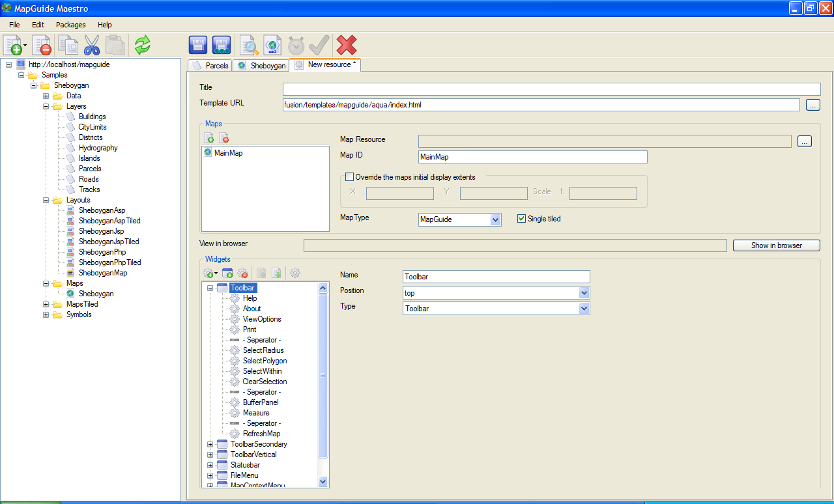The height and width of the screenshot is (504, 834).
Task: Collapse the Layers folder
Action: tap(46, 106)
